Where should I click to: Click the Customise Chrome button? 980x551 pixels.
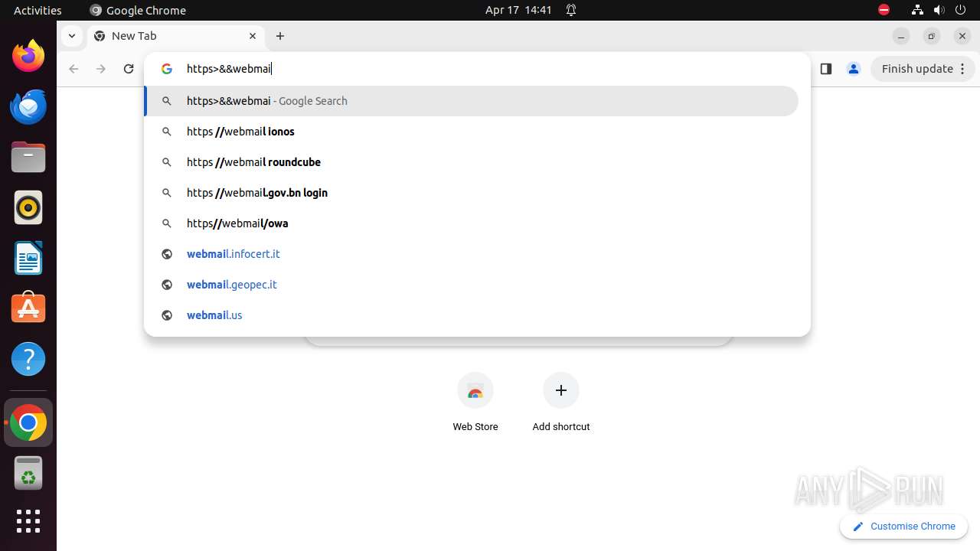click(903, 527)
